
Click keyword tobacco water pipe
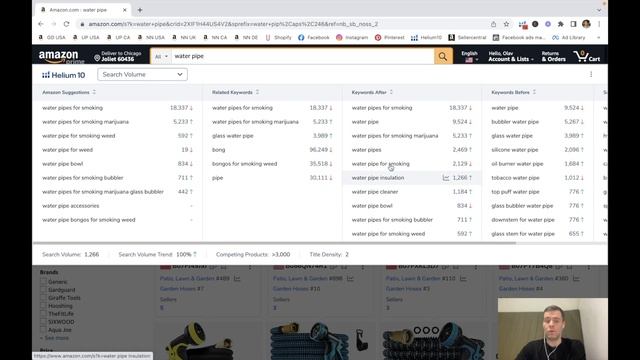[x=516, y=178]
